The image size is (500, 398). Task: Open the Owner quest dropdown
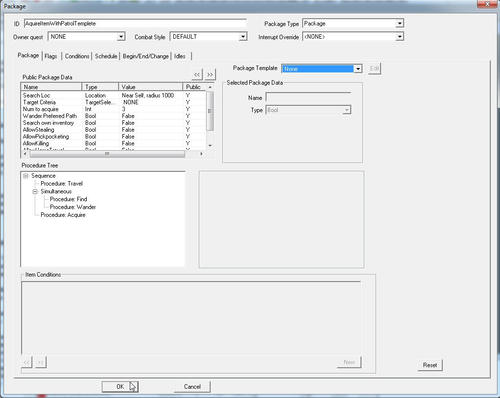click(121, 37)
